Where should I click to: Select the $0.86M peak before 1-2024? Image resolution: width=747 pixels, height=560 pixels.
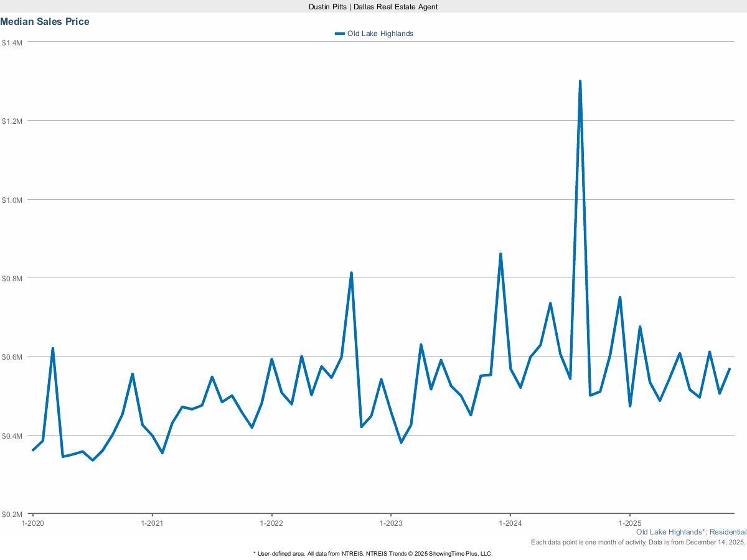click(500, 253)
